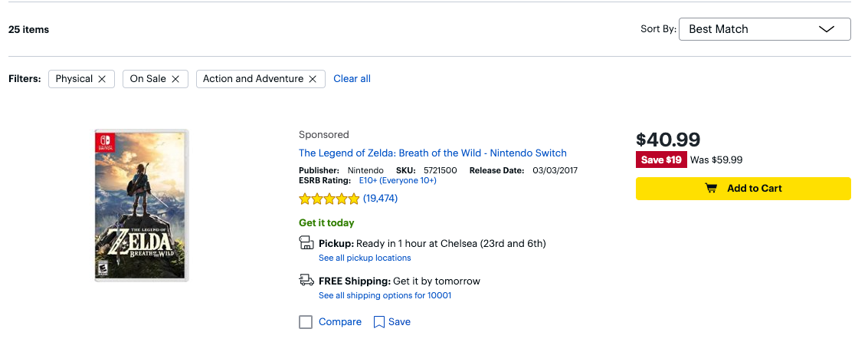Click the Save bookmark icon

tap(379, 322)
